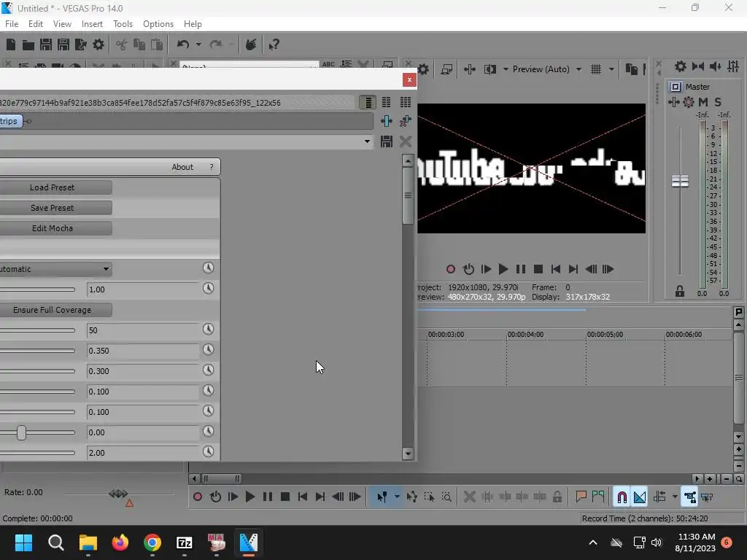Screen dimensions: 747x560
Task: Click Ensure Full Coverage button
Action: [53, 310]
